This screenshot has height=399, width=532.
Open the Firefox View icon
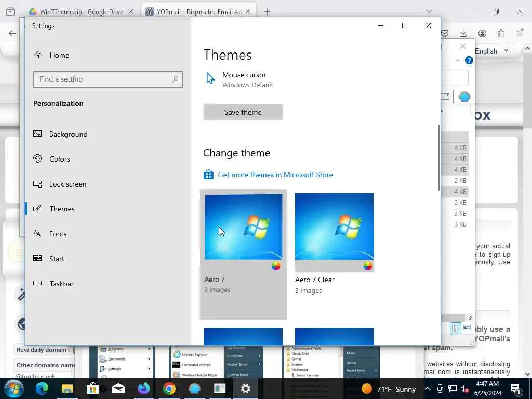pos(10,11)
